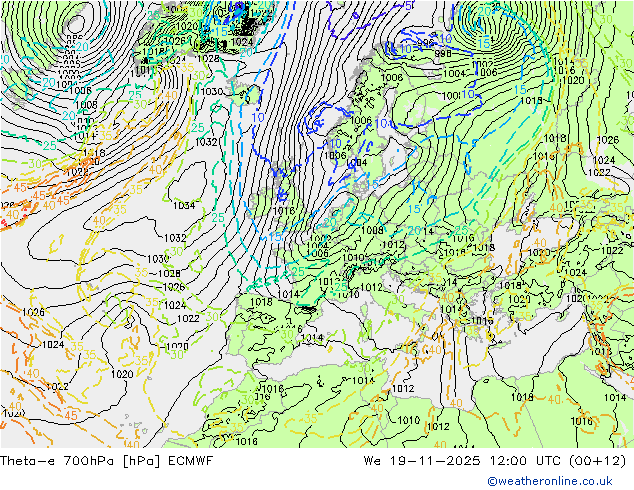Click the 'We 19-11-2025 12:00 UTC (00+12)' timestamp
Viewport: 634px width, 490px height.
(x=495, y=460)
